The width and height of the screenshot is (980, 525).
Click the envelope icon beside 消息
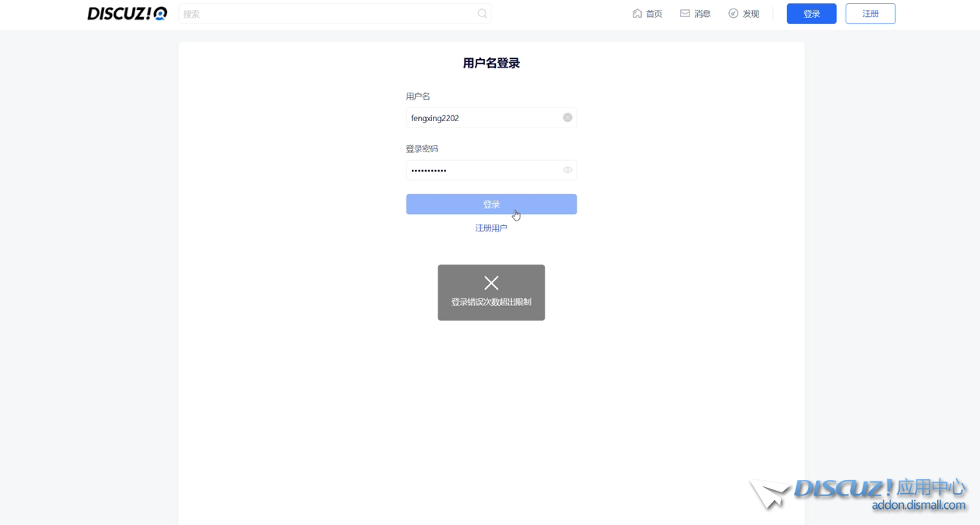tap(685, 13)
